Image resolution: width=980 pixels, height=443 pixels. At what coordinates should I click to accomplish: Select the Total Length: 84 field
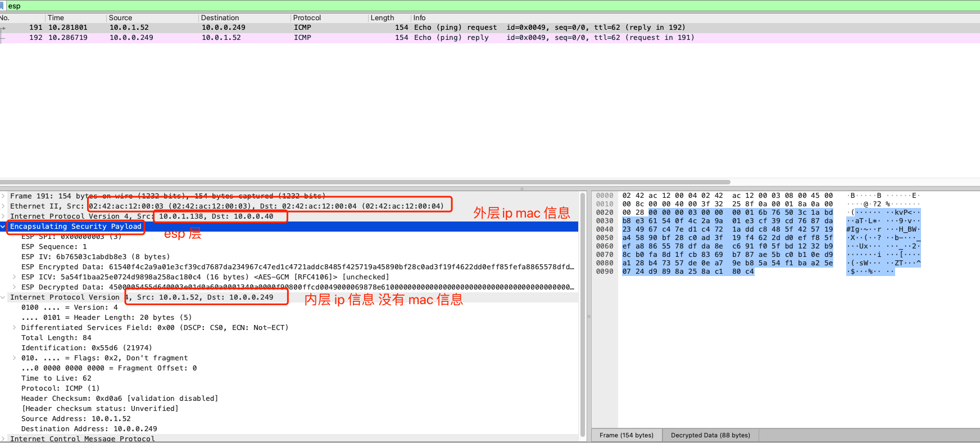tap(56, 338)
